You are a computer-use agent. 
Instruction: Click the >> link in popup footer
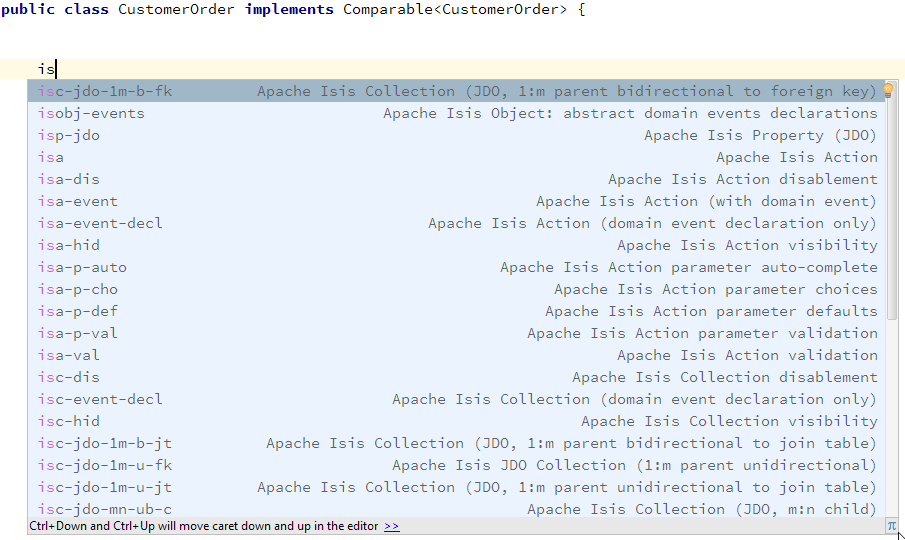pos(391,526)
